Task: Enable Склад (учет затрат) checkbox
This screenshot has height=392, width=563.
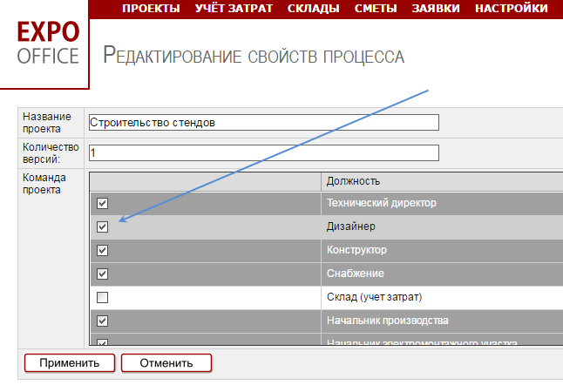Action: (102, 298)
